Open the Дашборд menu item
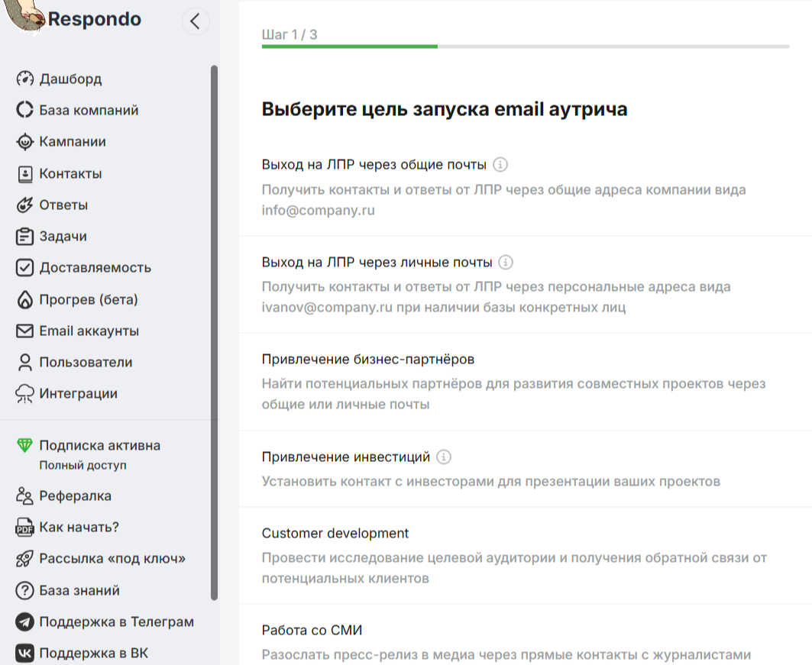812x665 pixels. pos(70,79)
